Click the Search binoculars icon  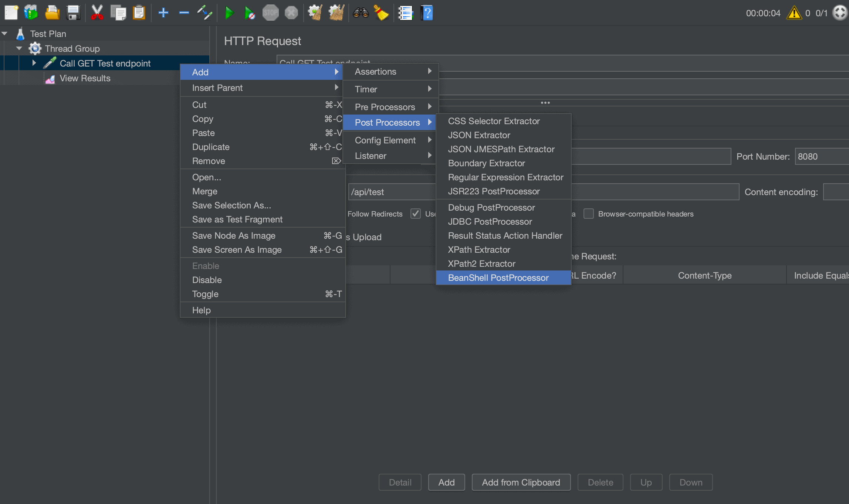pyautogui.click(x=361, y=13)
